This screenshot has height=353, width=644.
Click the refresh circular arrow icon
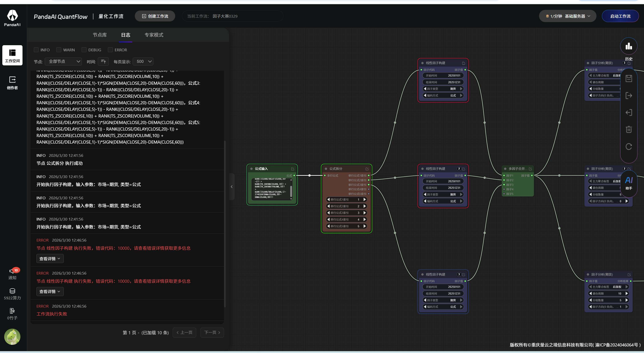point(628,147)
